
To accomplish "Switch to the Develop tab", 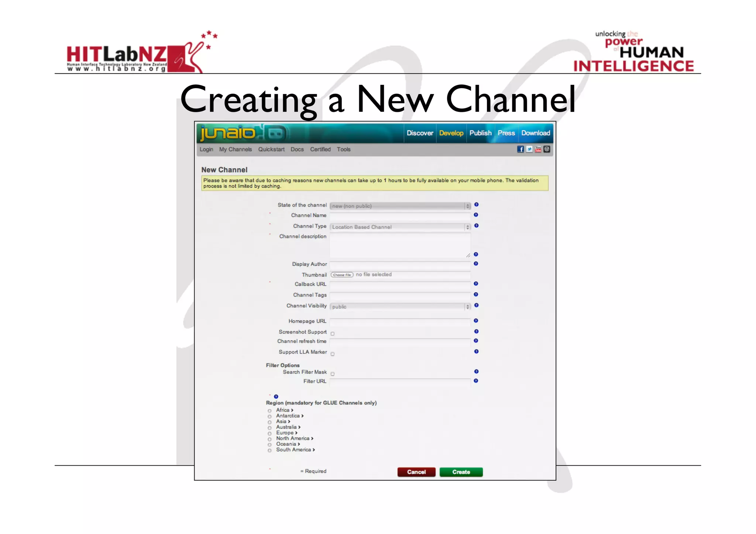I will (451, 133).
